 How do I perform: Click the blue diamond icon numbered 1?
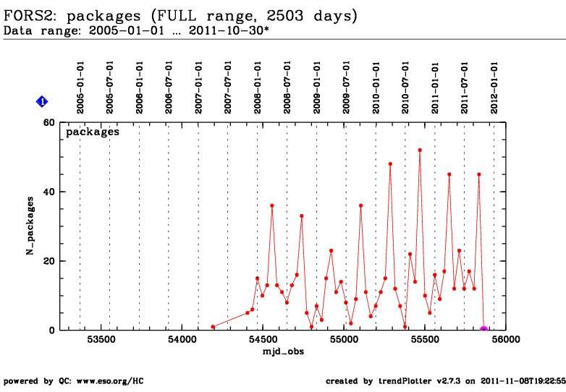42,102
